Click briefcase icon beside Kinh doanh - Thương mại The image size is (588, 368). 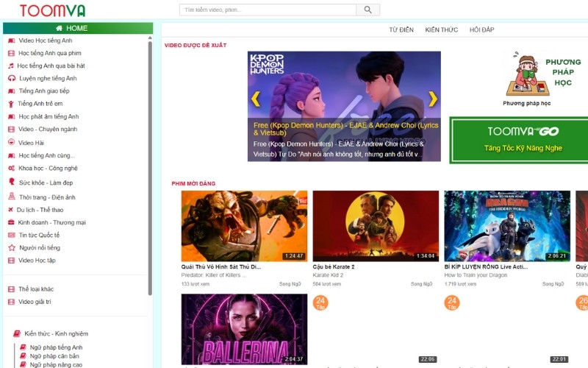[x=11, y=222]
